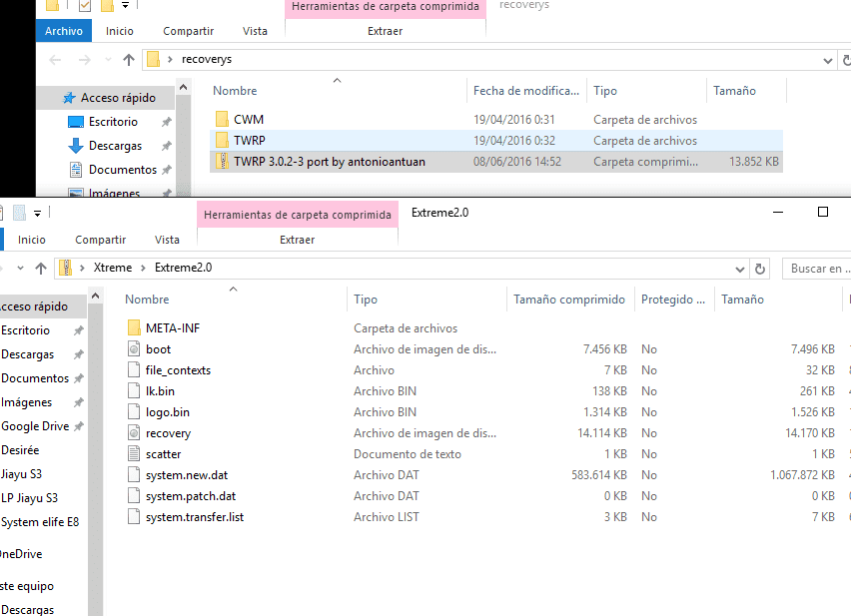The image size is (851, 616).
Task: Select the TWRP folder icon
Action: coord(222,141)
